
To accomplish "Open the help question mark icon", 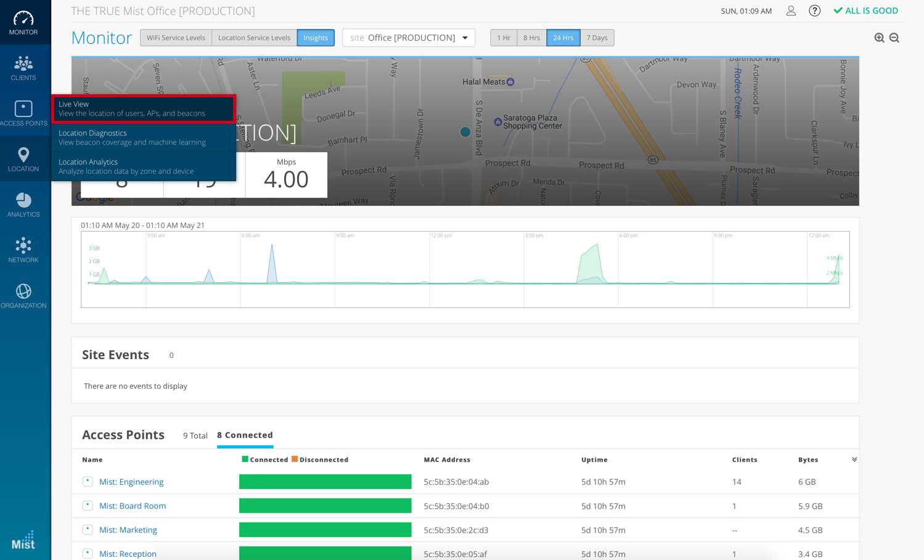I will click(814, 11).
